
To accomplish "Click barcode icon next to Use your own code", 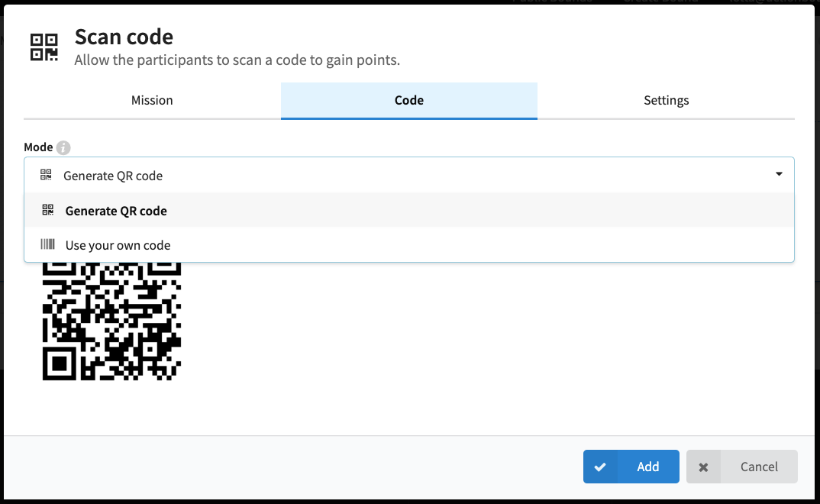I will tap(47, 244).
